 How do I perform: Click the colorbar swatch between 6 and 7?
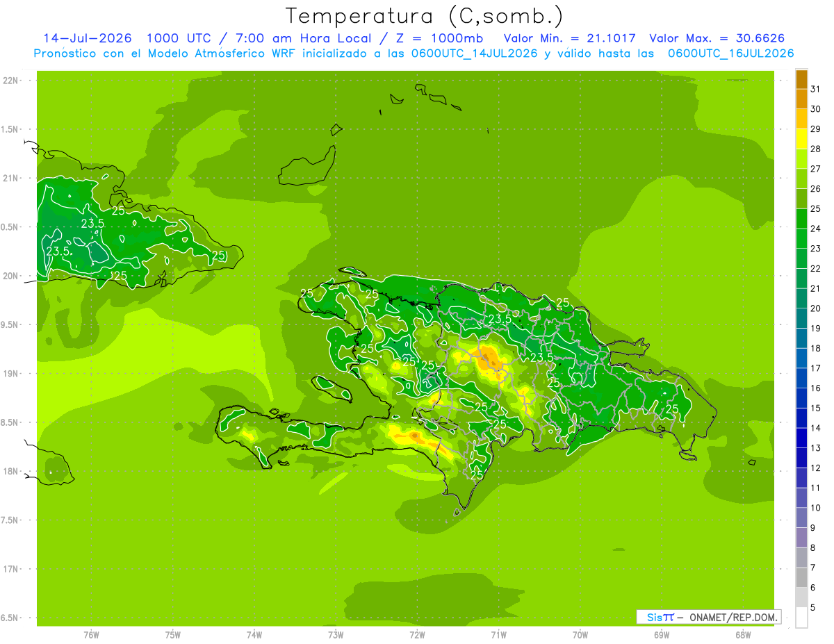tap(801, 577)
